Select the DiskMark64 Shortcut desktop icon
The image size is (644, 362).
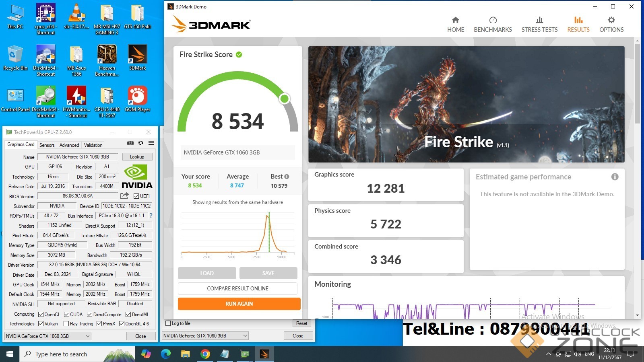[45, 102]
